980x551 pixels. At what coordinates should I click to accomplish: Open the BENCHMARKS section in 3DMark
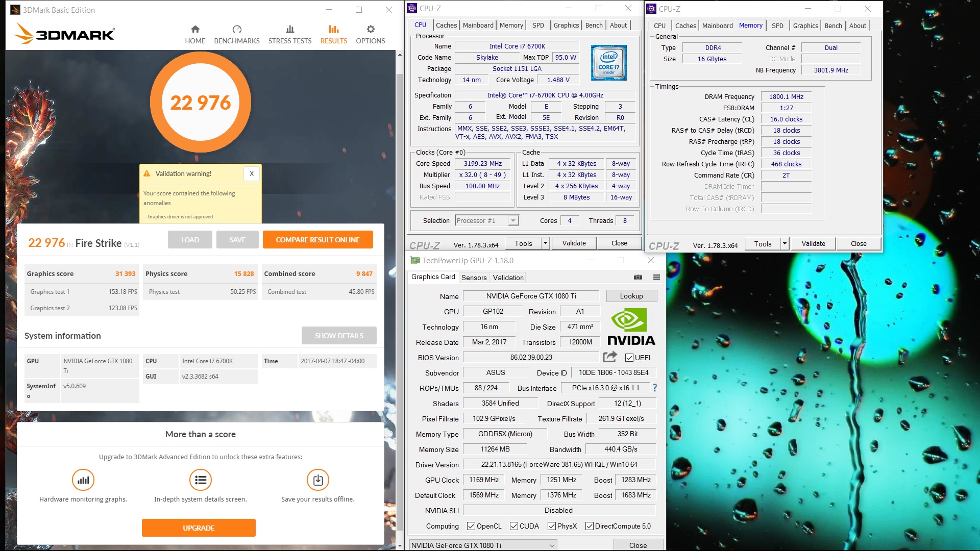click(237, 35)
